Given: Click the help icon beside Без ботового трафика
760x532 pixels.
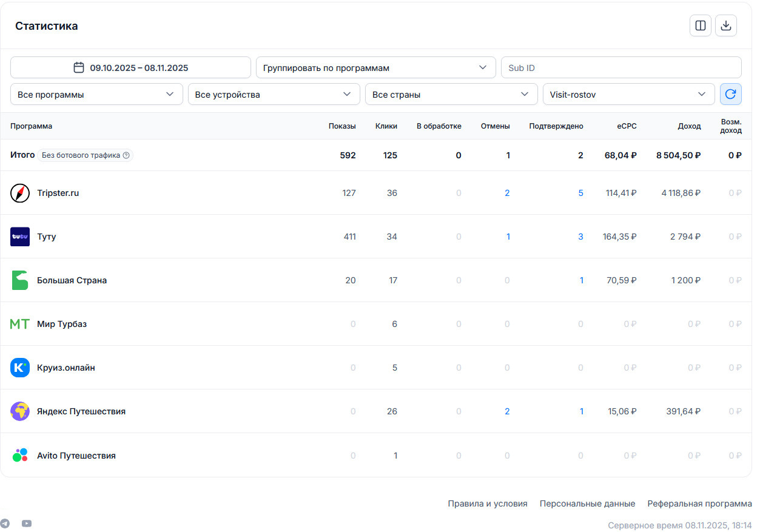Looking at the screenshot, I should (x=126, y=155).
